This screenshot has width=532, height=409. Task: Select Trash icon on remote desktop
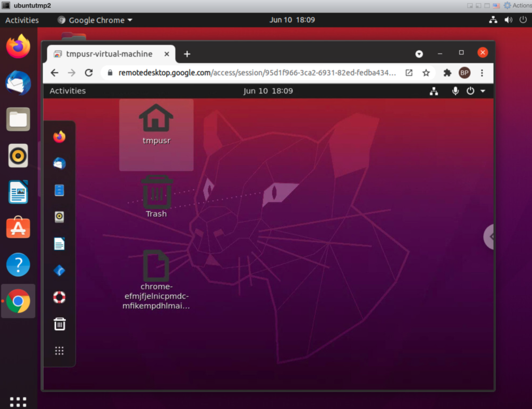pos(156,196)
